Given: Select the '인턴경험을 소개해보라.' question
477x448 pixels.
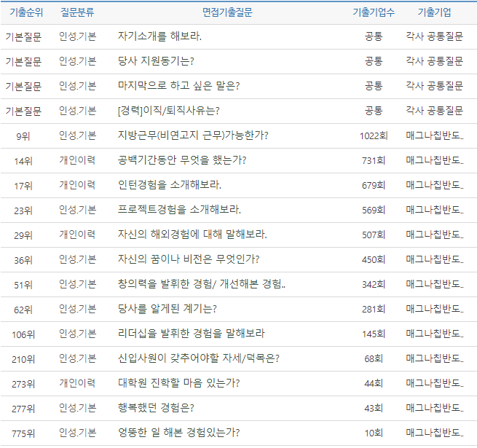Looking at the screenshot, I should click(170, 185).
